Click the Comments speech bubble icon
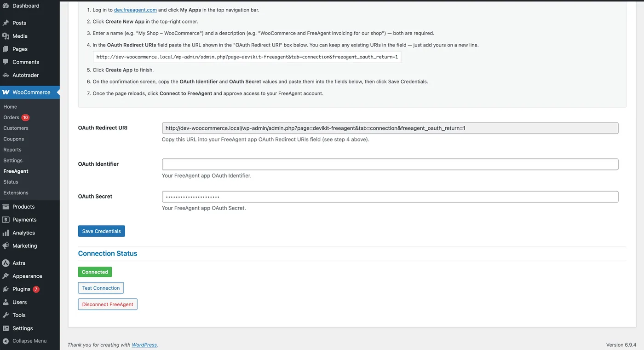Screen dimensions: 644x350 6,62
